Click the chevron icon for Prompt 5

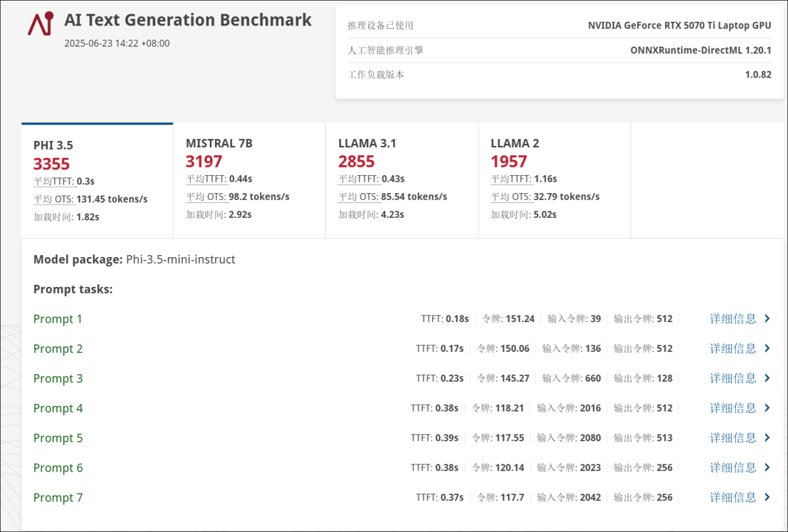point(768,438)
